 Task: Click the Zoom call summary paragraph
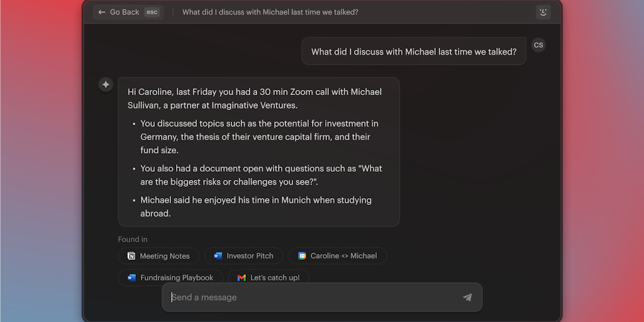254,99
